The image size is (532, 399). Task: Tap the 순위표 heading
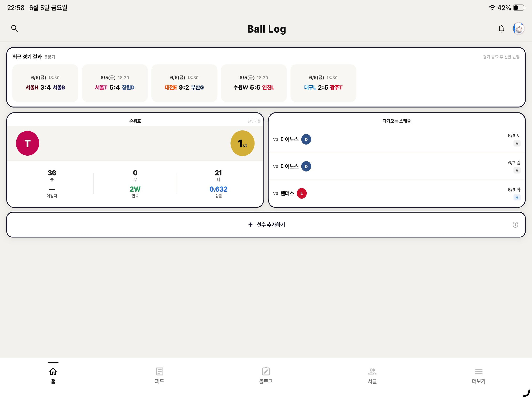135,121
